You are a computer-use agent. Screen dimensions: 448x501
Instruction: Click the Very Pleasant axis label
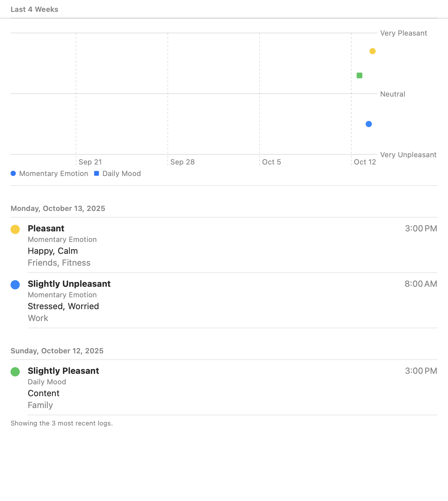(404, 33)
